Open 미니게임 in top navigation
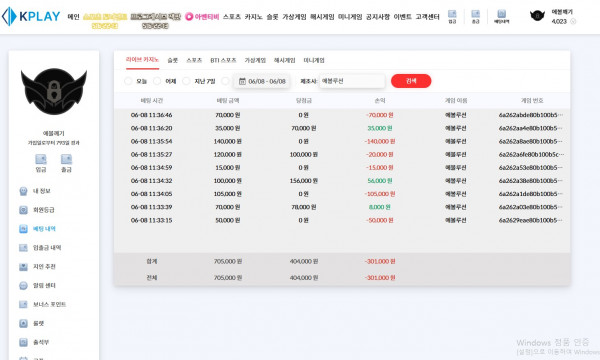 (350, 17)
